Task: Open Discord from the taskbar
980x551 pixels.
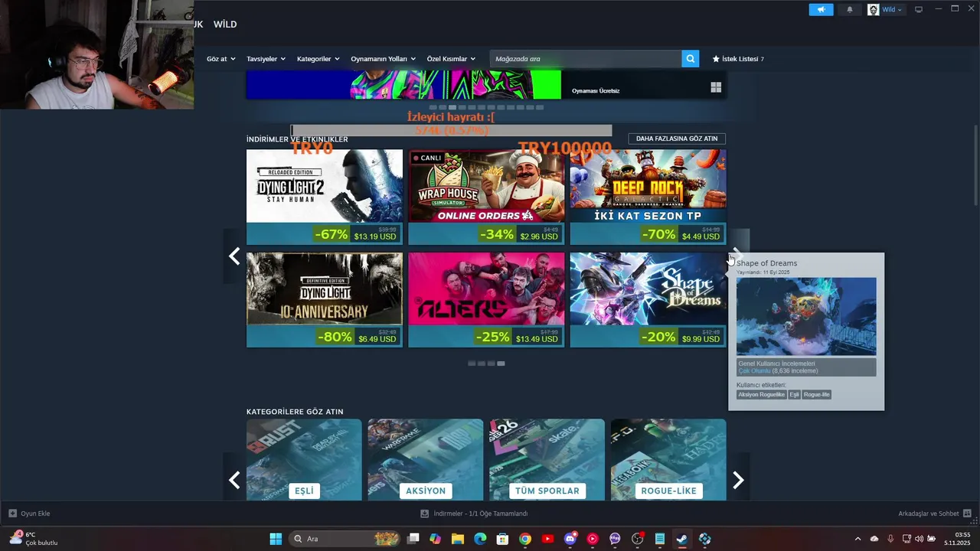Action: tap(570, 539)
